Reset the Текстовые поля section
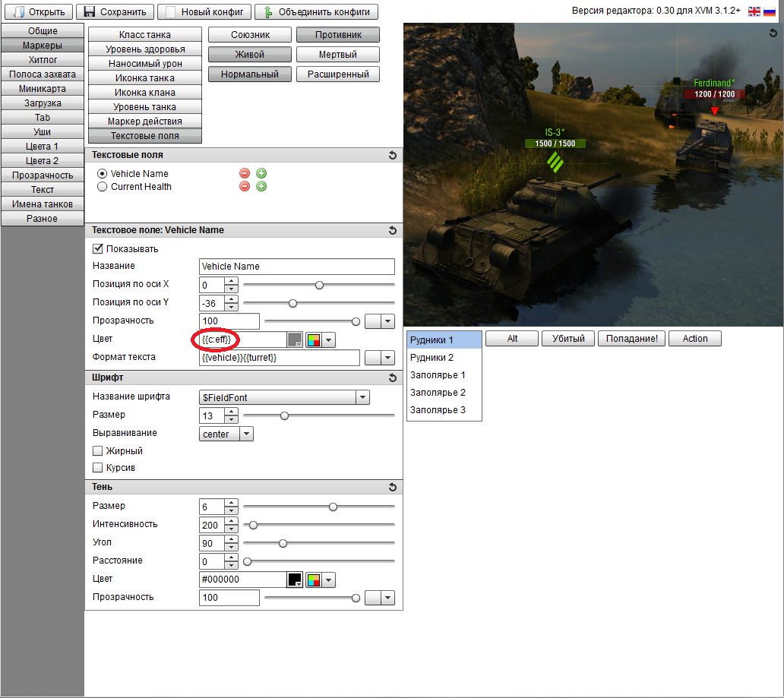 tap(393, 156)
